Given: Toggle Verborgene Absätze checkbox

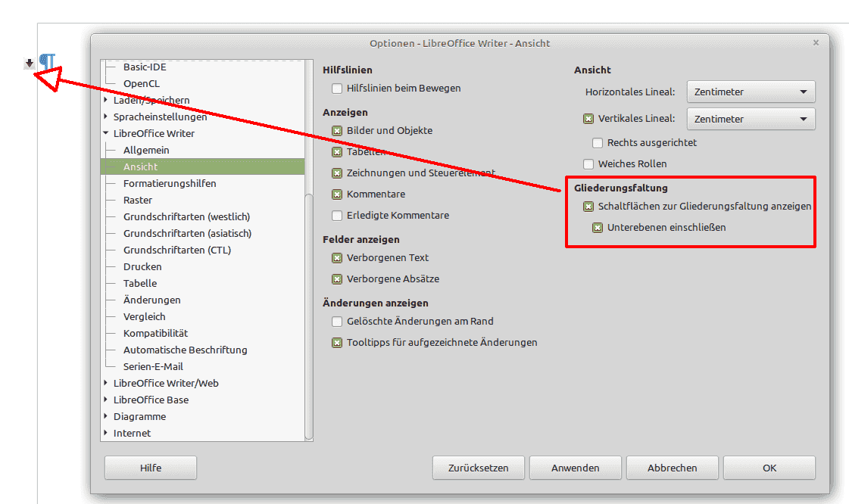Looking at the screenshot, I should pyautogui.click(x=337, y=279).
